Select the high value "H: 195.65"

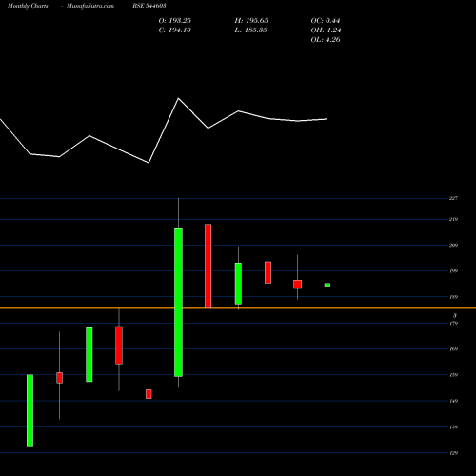(x=251, y=21)
